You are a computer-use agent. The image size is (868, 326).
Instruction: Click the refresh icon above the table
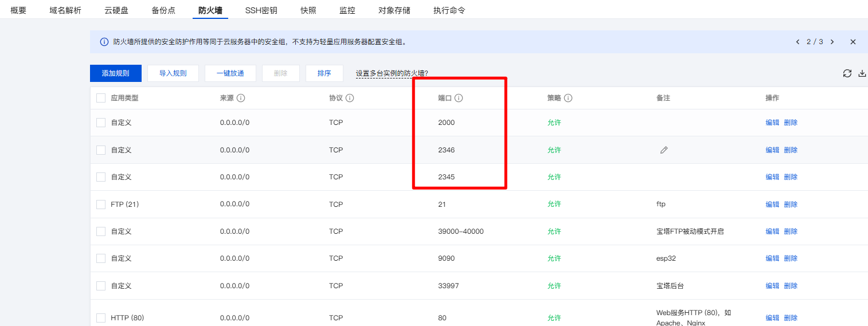[x=847, y=73]
